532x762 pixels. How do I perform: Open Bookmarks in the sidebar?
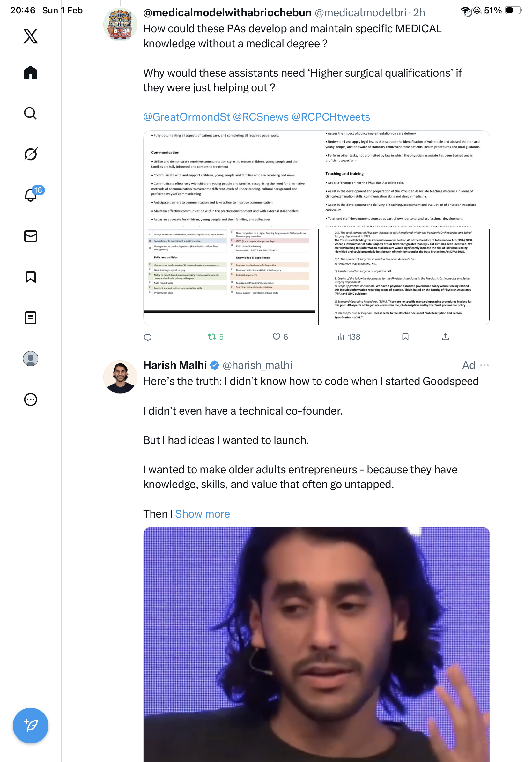(31, 277)
